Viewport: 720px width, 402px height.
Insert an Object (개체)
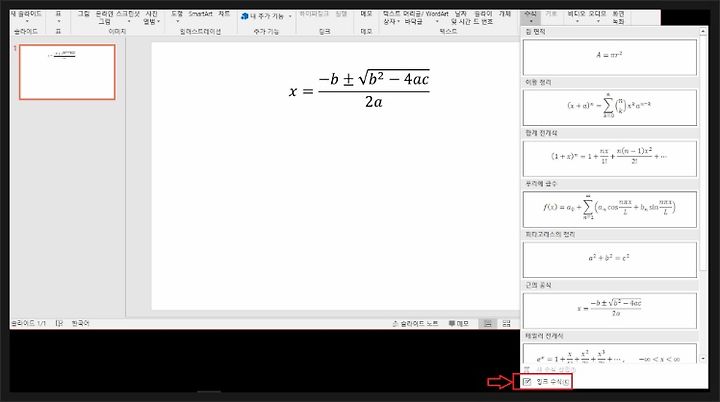[x=505, y=14]
